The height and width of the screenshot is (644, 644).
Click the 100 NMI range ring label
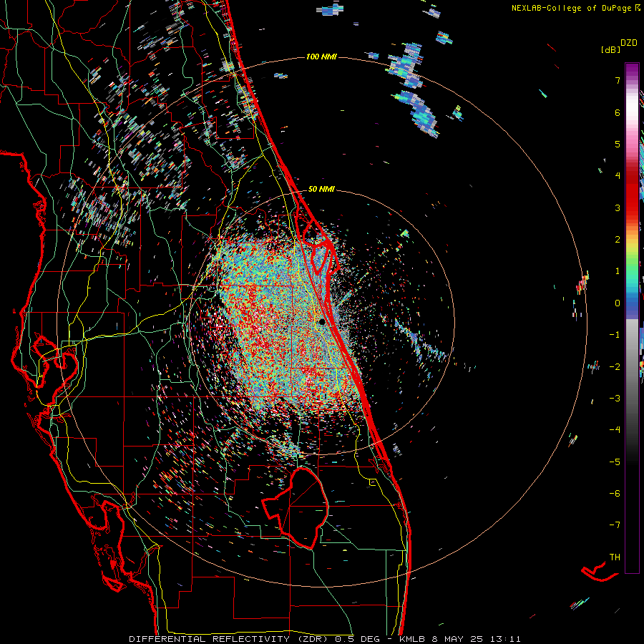point(321,57)
